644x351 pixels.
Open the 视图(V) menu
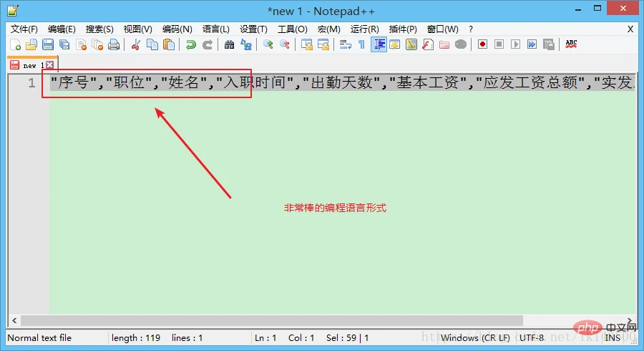tap(137, 29)
